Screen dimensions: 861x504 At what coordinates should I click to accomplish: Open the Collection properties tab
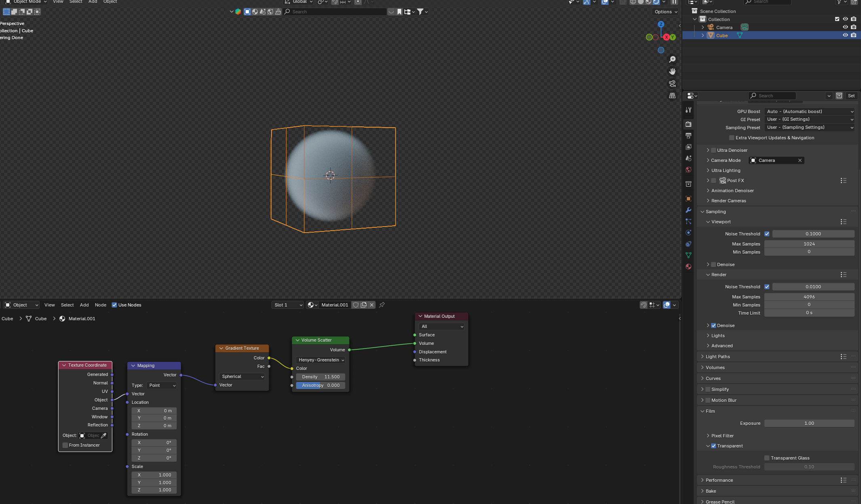point(688,184)
